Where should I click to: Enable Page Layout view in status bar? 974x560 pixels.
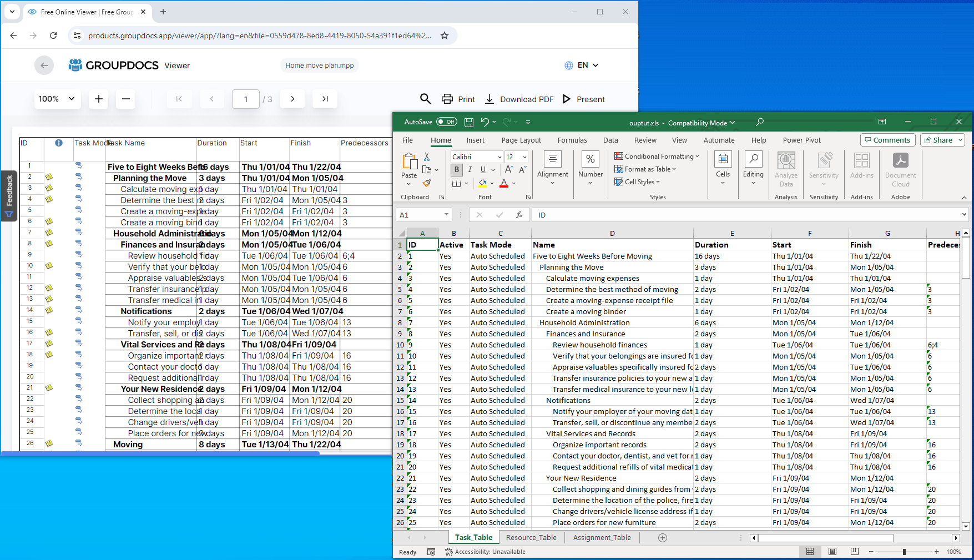coord(832,552)
